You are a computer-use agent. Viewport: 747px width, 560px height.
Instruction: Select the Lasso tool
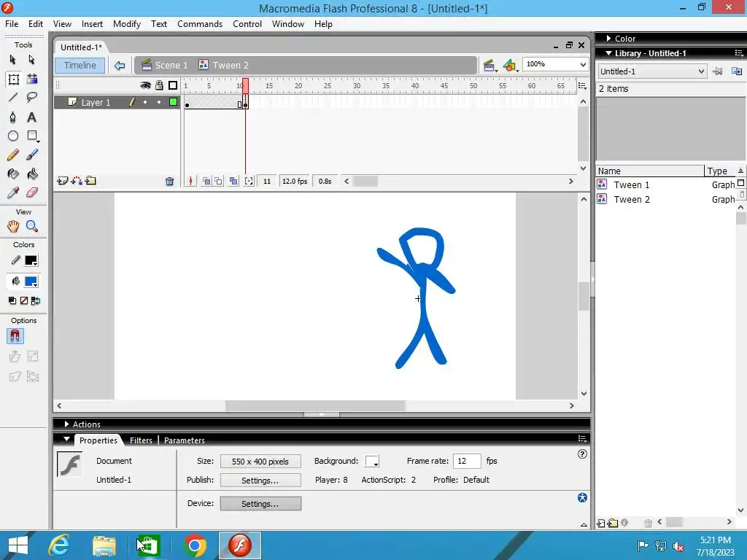[32, 98]
